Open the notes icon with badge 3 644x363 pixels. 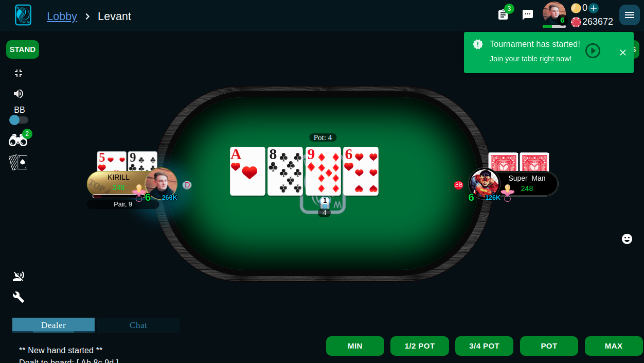503,15
